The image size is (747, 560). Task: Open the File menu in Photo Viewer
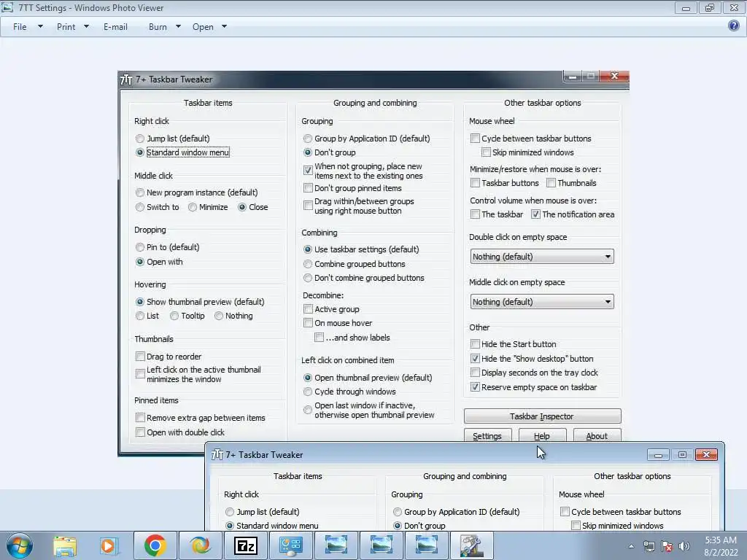(20, 27)
